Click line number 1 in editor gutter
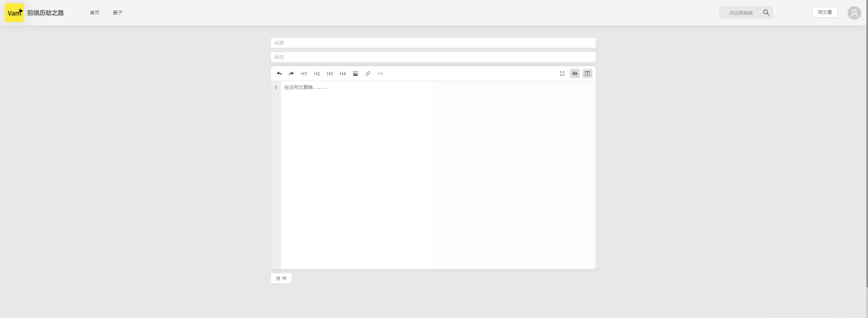The height and width of the screenshot is (318, 868). (x=276, y=88)
